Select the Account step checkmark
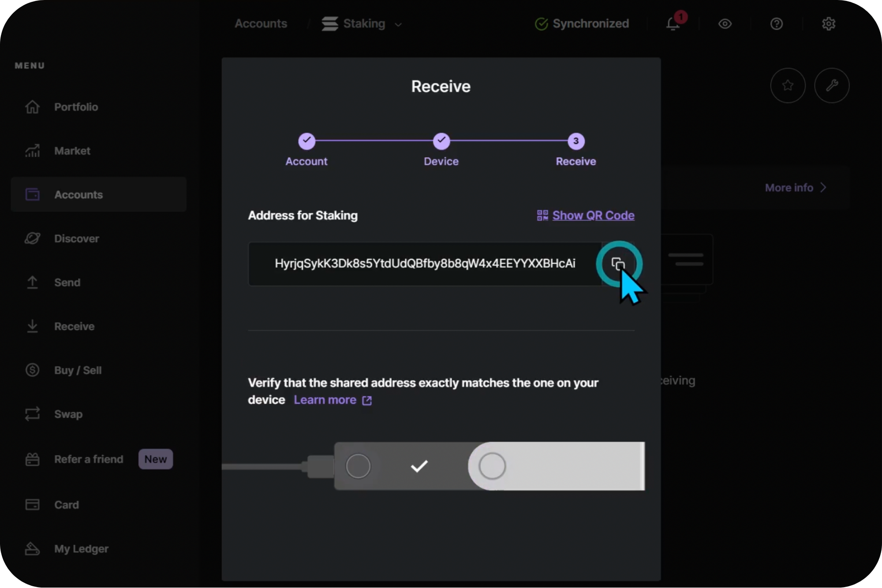This screenshot has width=882, height=588. pyautogui.click(x=306, y=141)
